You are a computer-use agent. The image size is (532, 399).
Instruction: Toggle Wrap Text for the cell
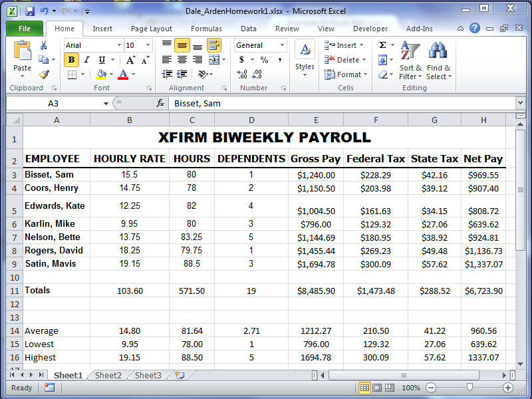214,45
